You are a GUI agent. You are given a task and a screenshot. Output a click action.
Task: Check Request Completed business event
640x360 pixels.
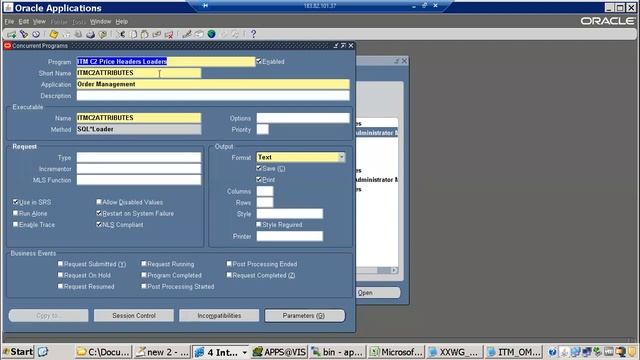point(229,275)
